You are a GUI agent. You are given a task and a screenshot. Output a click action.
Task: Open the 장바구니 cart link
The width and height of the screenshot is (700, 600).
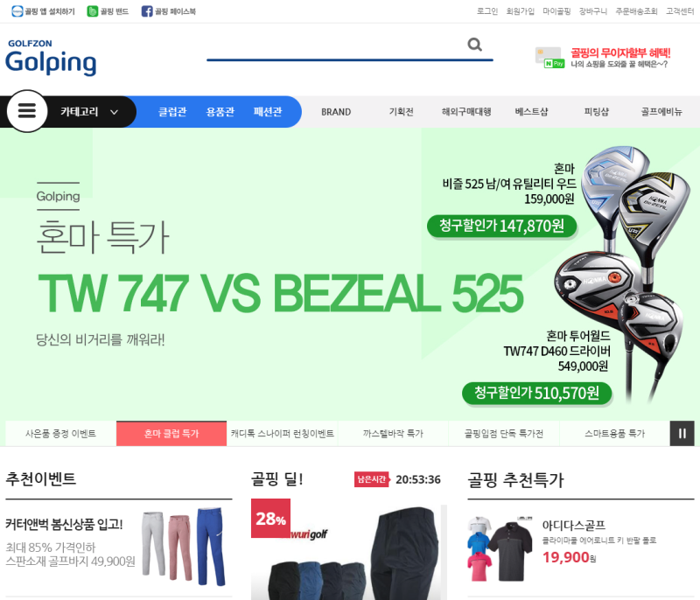(x=593, y=11)
